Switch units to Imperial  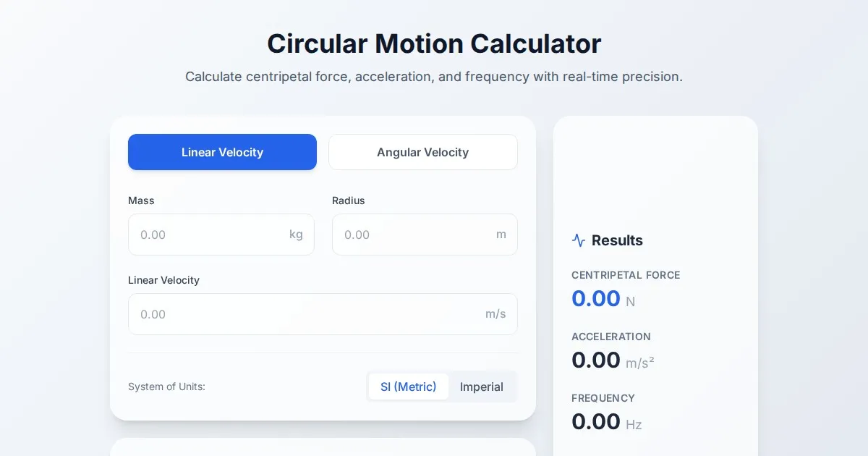481,387
